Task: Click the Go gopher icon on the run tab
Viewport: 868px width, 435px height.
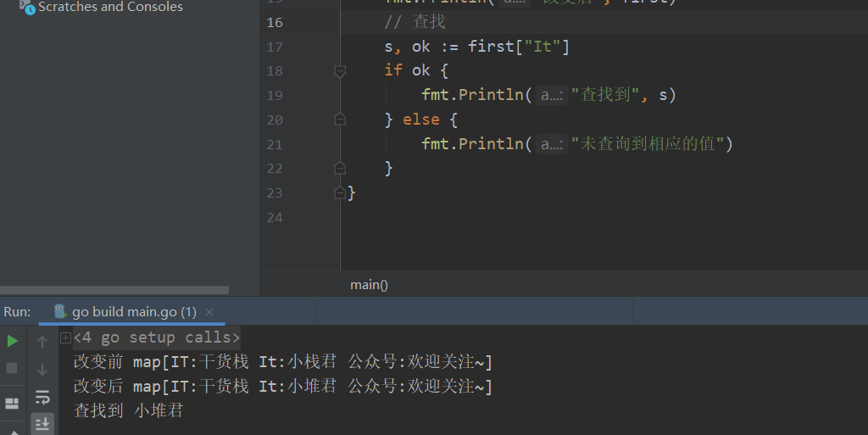Action: (60, 311)
